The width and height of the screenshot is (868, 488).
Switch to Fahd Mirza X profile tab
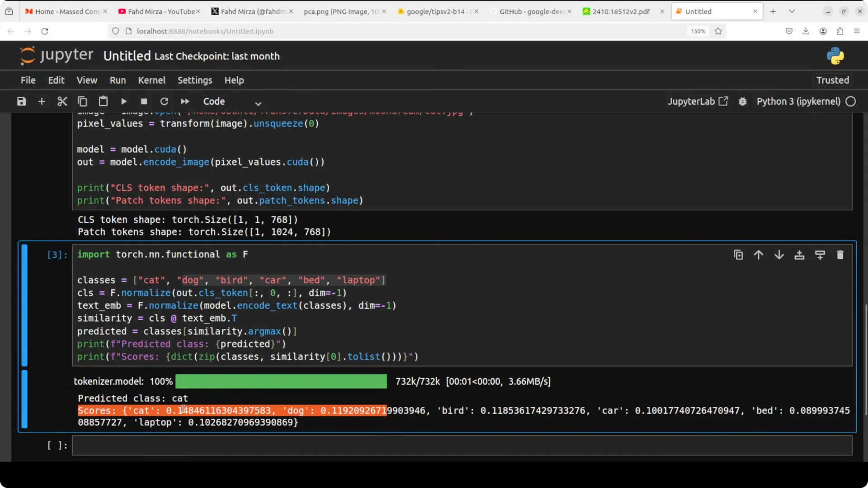(252, 11)
